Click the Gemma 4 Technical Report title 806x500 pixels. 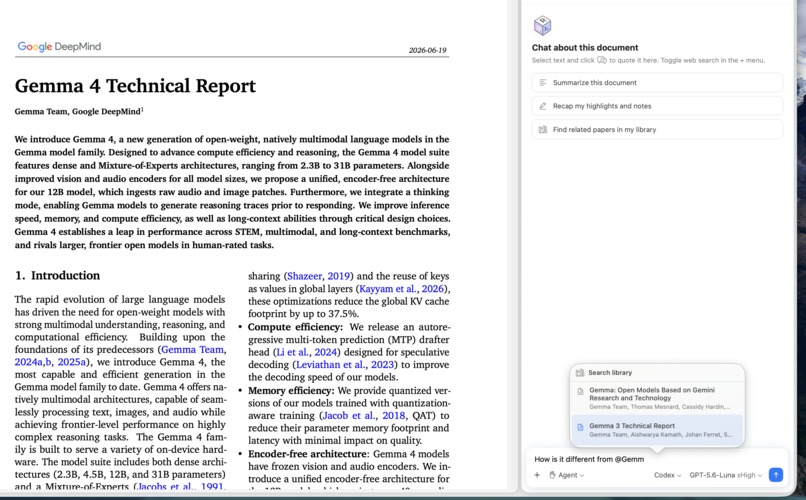135,86
